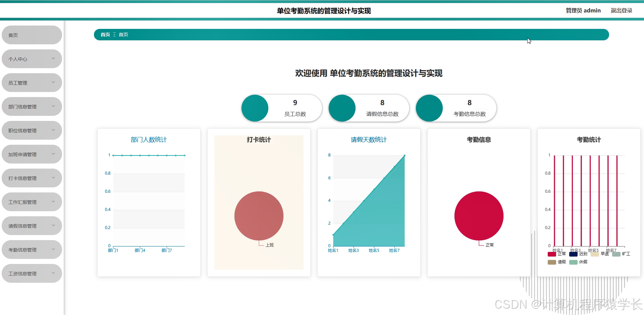This screenshot has height=315, width=644.
Task: Expand the 考勤信息管理 sidebar menu
Action: click(32, 249)
